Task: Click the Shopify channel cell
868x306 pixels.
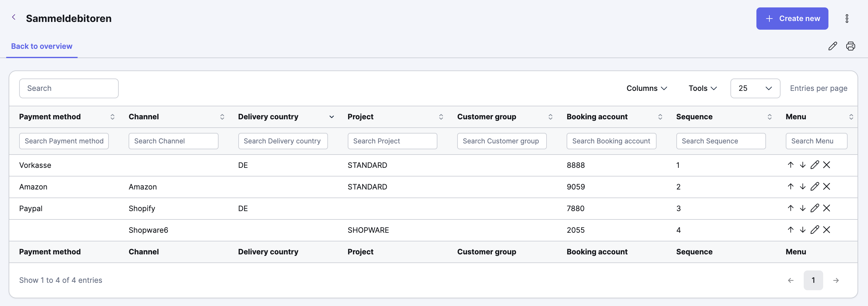Action: click(x=142, y=209)
